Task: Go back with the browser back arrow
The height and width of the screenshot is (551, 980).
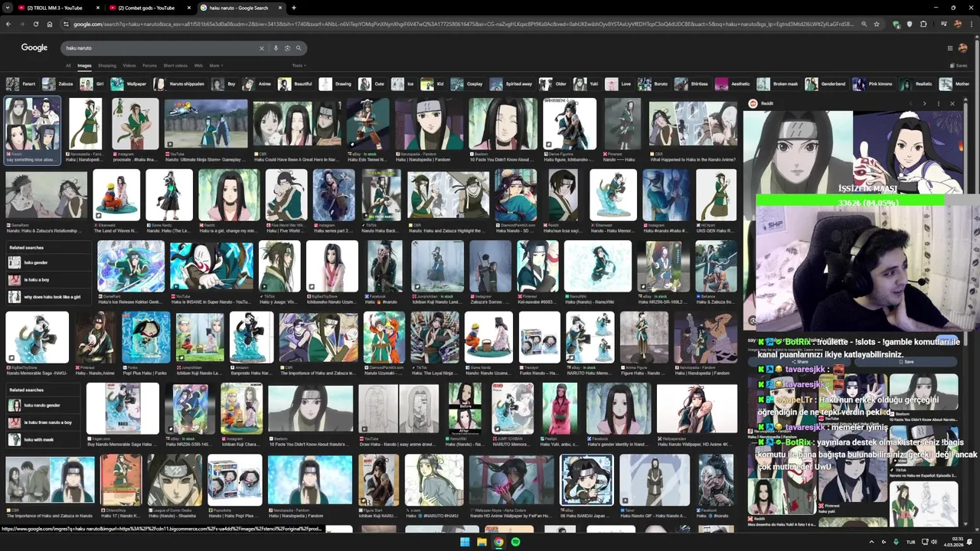Action: (x=8, y=24)
